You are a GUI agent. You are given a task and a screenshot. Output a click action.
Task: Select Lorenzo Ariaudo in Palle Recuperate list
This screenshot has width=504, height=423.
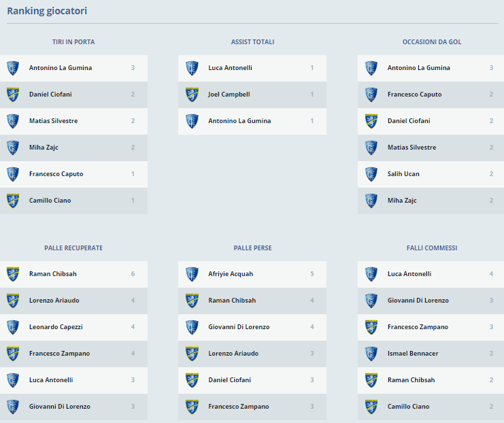pos(55,301)
